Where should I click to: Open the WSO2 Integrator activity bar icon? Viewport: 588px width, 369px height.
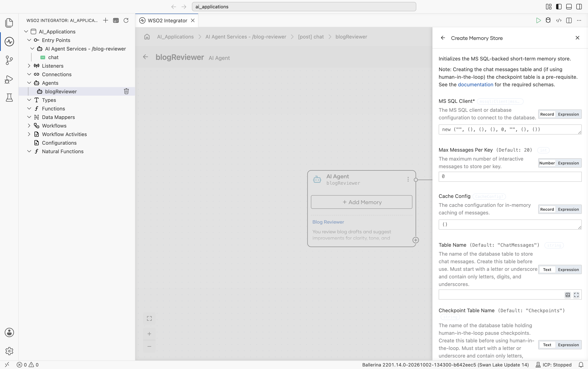(x=9, y=41)
